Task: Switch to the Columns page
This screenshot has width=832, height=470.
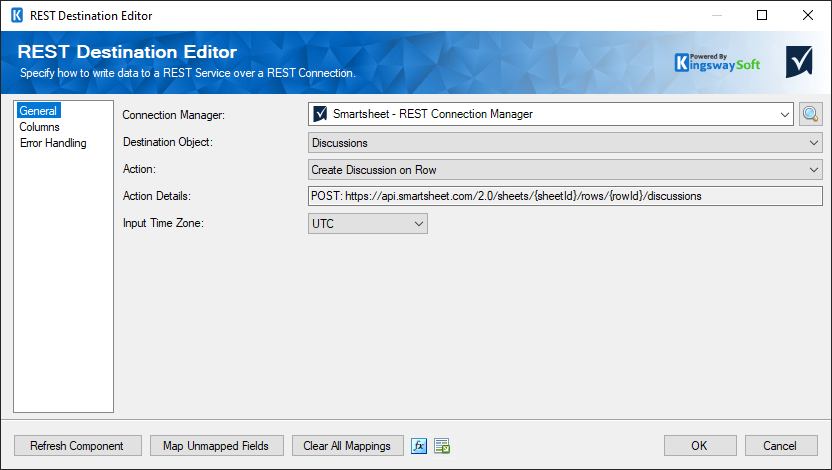Action: (39, 127)
